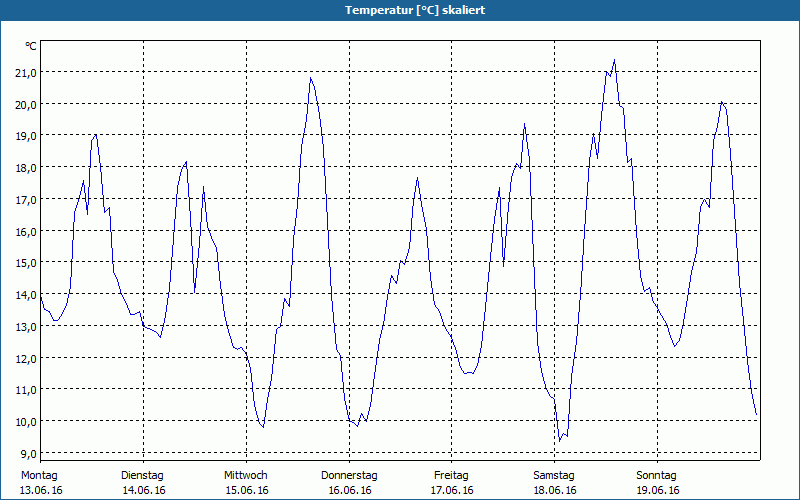Select the Dienstag day label
The image size is (800, 500).
pos(142,476)
